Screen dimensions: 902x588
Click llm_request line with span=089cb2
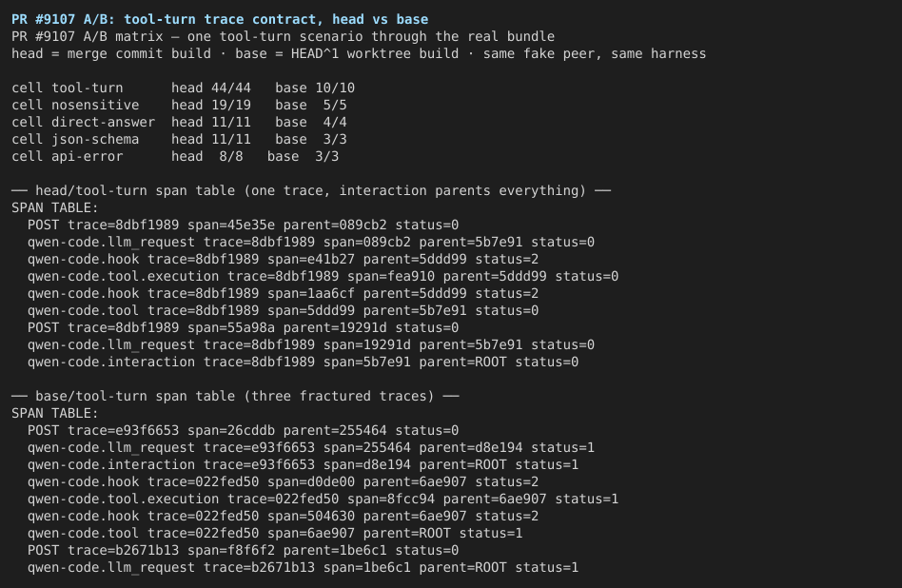tap(310, 243)
